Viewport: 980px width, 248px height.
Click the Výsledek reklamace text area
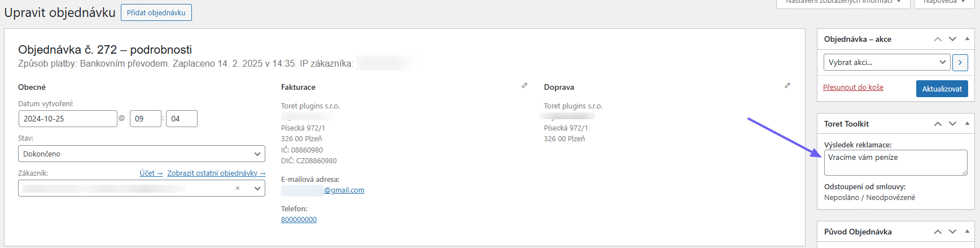coord(895,163)
